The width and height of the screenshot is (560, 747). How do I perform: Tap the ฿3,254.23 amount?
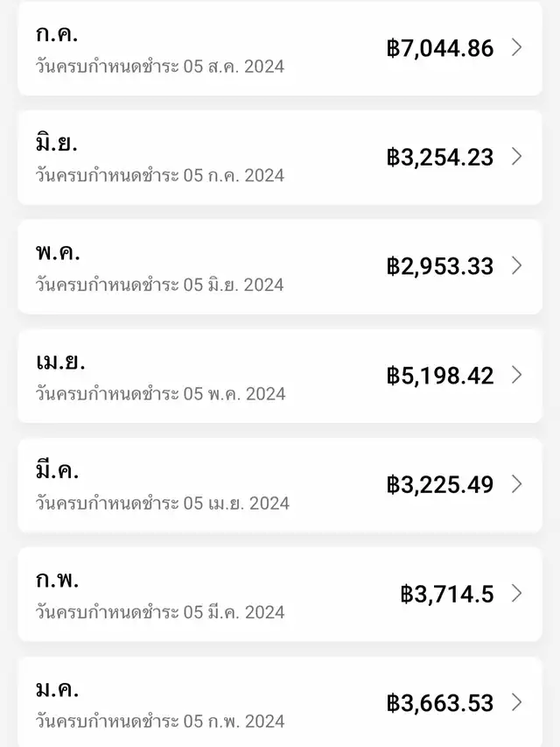click(x=440, y=157)
